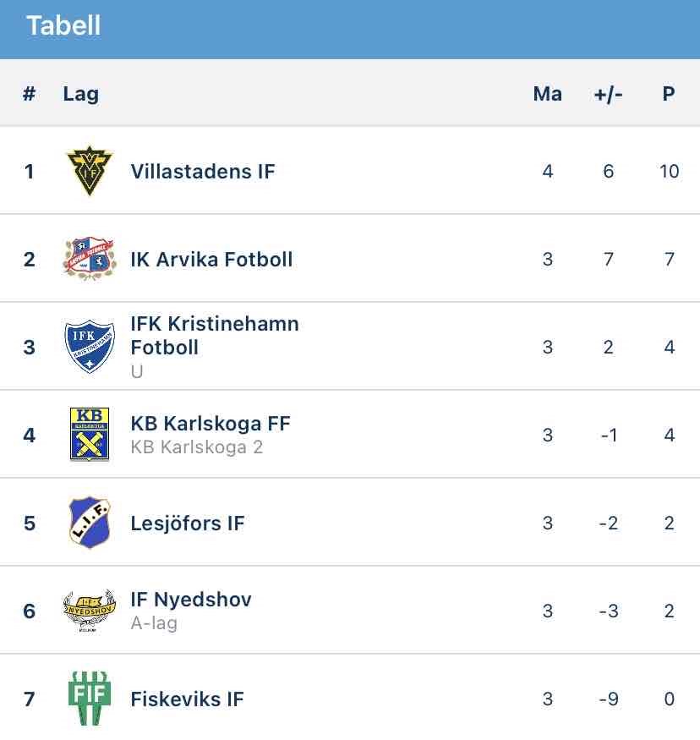This screenshot has width=700, height=740.
Task: Sort by the Ma matches column header
Action: pyautogui.click(x=547, y=94)
